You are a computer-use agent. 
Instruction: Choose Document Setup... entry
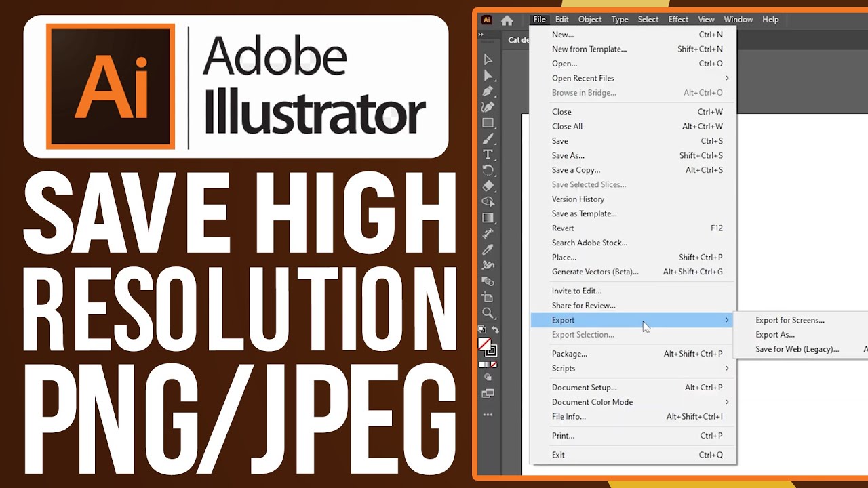point(633,388)
